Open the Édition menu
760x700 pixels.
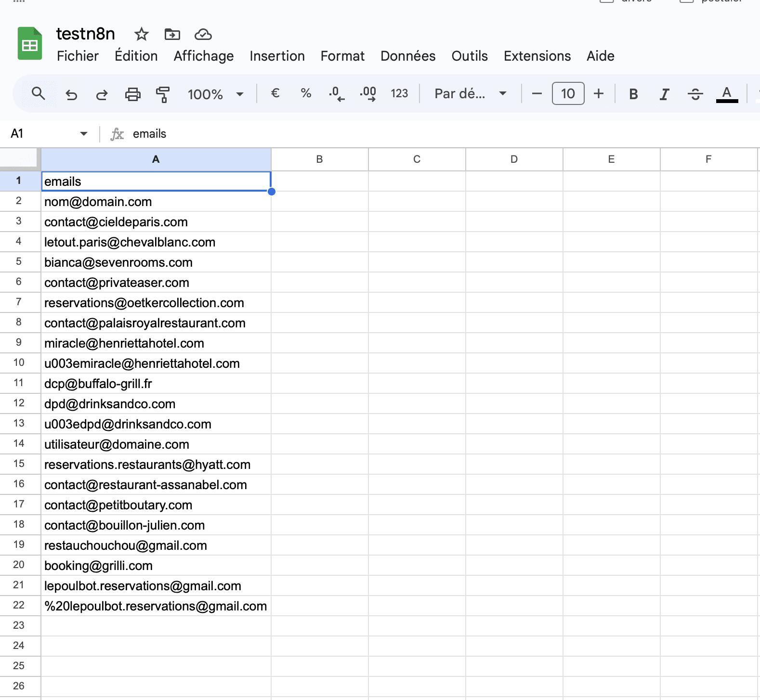coord(136,56)
